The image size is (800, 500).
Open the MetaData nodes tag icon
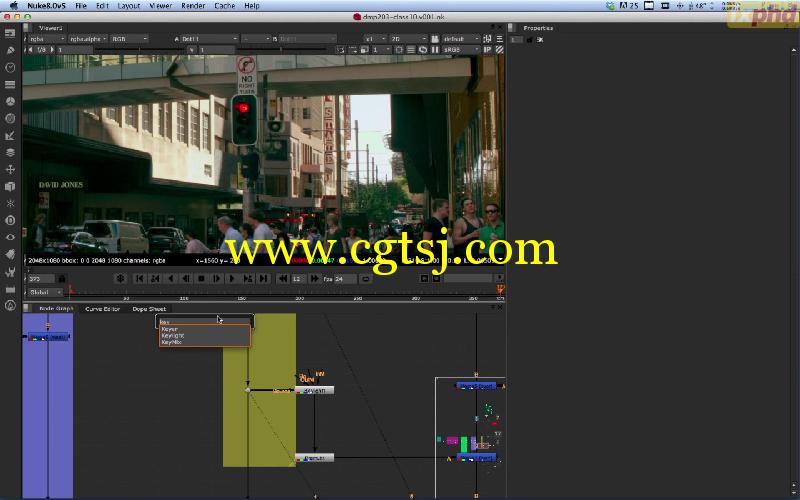[x=10, y=254]
